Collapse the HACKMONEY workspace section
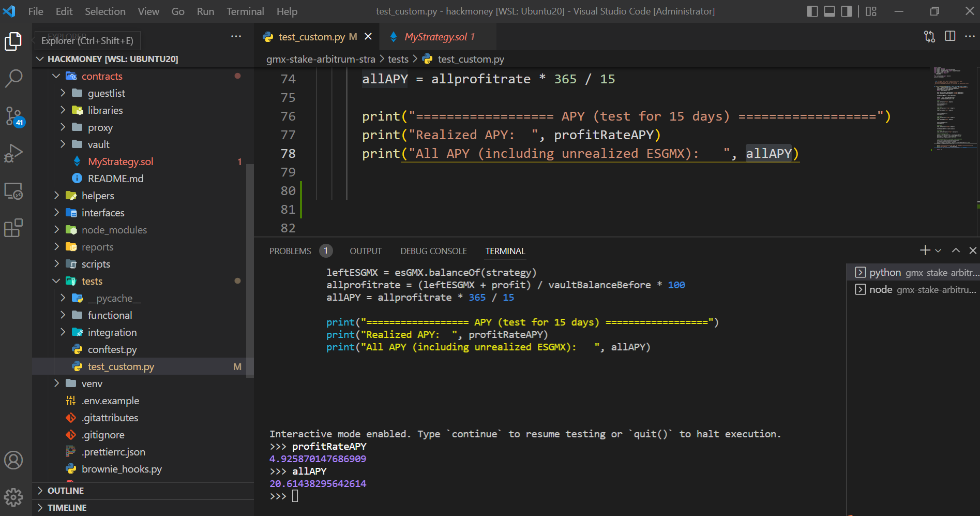The image size is (980, 516). (143, 59)
